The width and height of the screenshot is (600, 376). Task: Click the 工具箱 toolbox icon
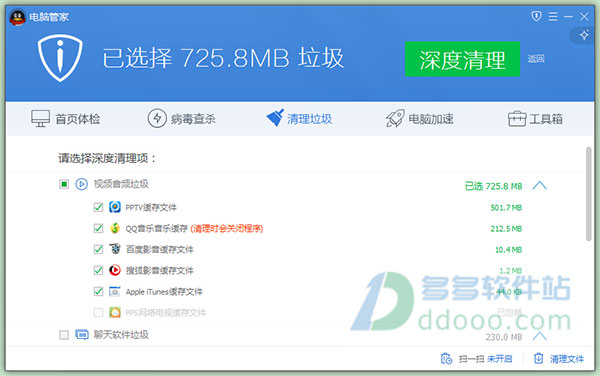(517, 119)
